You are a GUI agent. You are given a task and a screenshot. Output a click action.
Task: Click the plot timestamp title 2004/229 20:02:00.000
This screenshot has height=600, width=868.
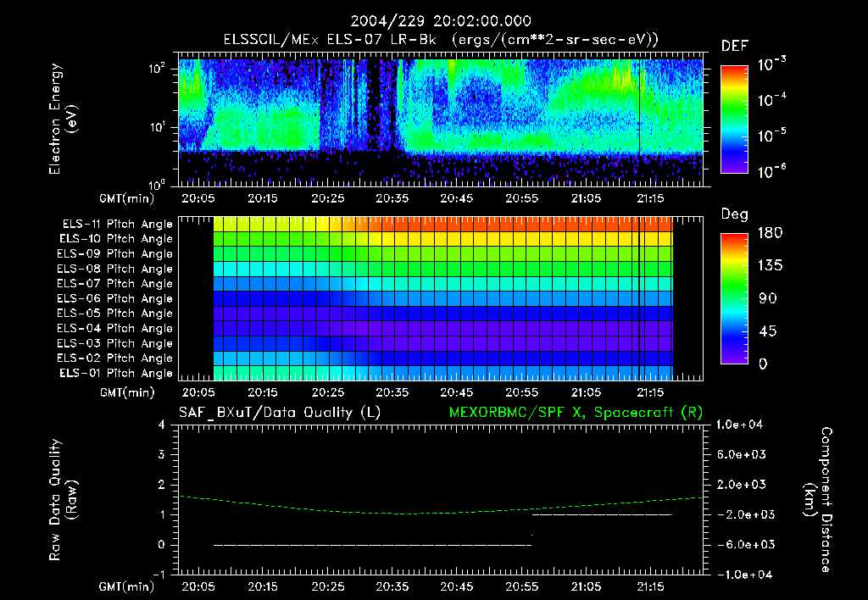441,21
